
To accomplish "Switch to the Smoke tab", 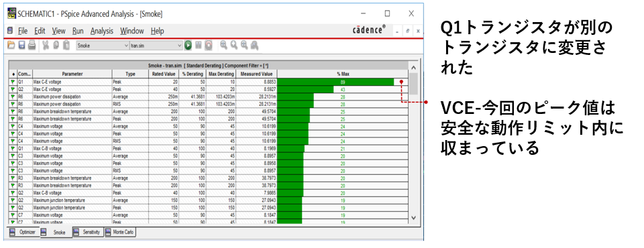I will tap(56, 233).
